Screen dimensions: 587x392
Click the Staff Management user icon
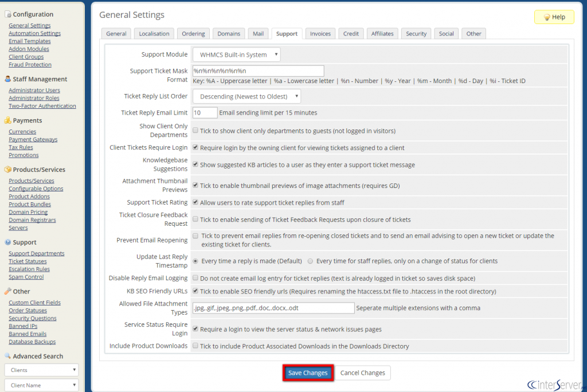8,79
